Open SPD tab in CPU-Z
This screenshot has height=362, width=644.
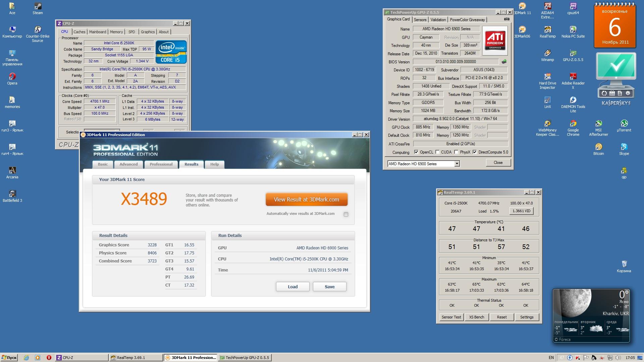pyautogui.click(x=132, y=32)
